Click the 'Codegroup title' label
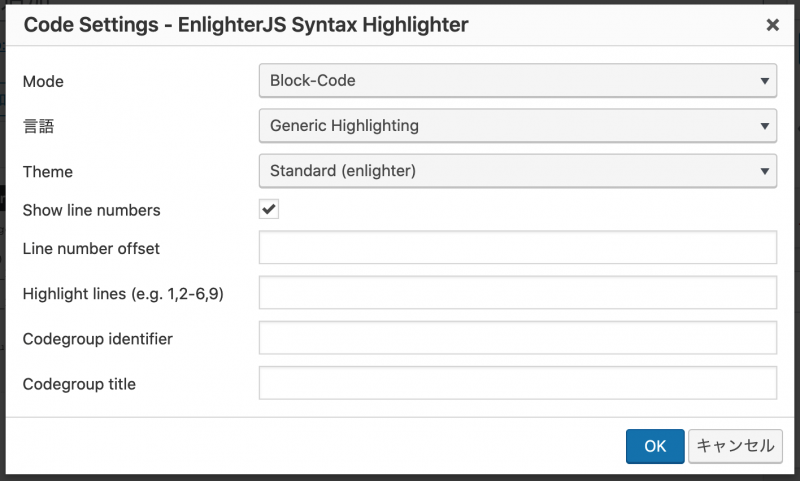 point(80,384)
